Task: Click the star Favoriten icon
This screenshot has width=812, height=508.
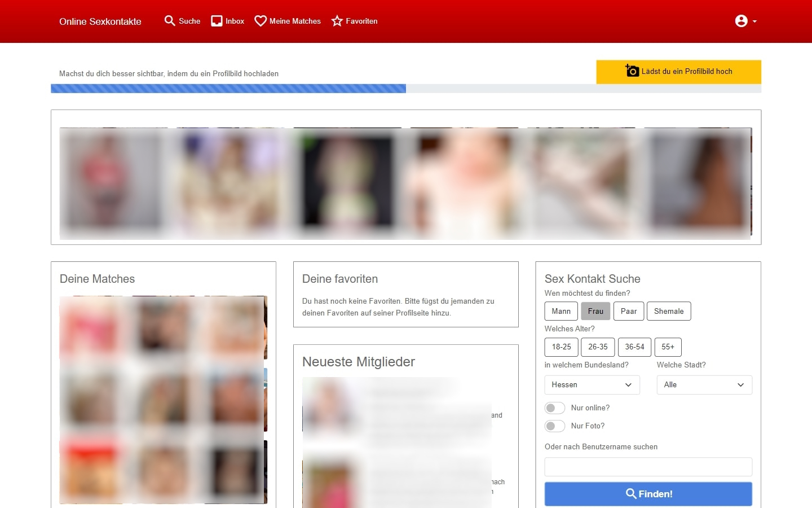Action: click(x=337, y=21)
